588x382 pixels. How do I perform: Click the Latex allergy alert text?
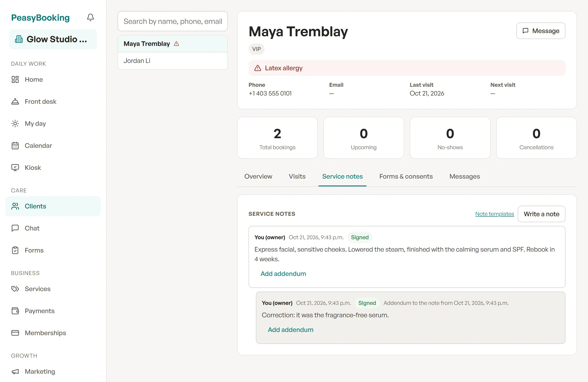coord(284,68)
